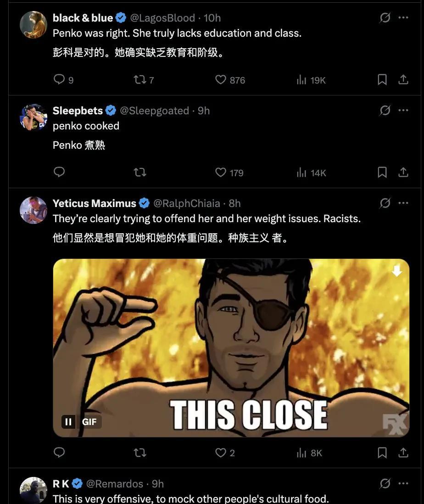Viewport: 424px width, 504px height.
Task: Open more options on black & blue tweet
Action: point(403,18)
